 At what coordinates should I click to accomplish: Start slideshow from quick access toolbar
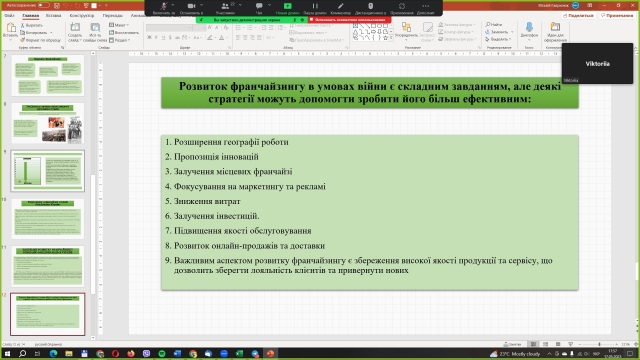(x=86, y=5)
